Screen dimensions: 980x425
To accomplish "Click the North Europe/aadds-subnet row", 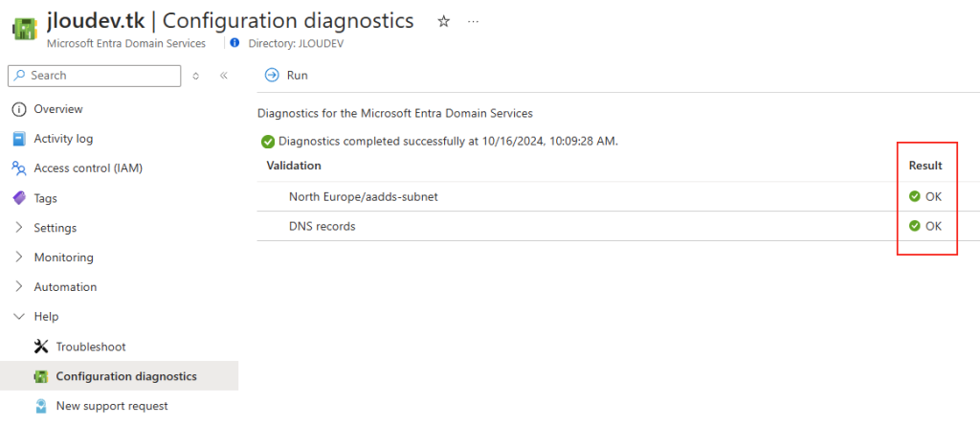I will point(618,197).
